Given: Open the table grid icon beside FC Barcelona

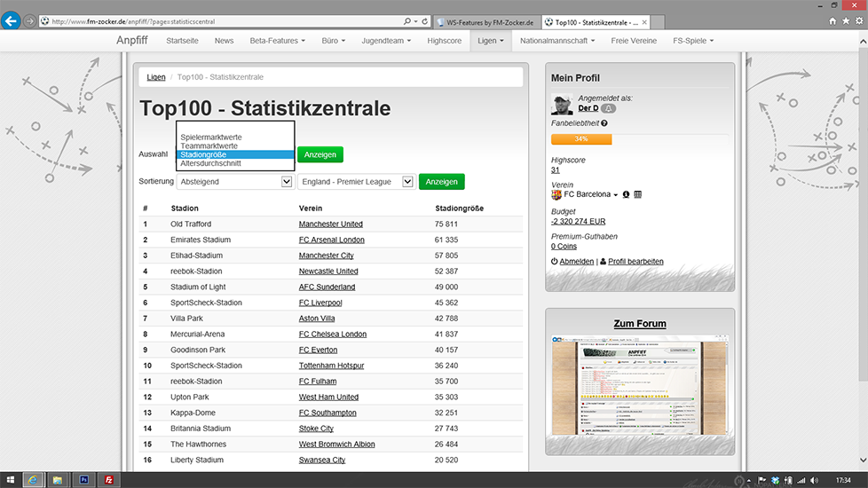Looking at the screenshot, I should click(x=638, y=194).
